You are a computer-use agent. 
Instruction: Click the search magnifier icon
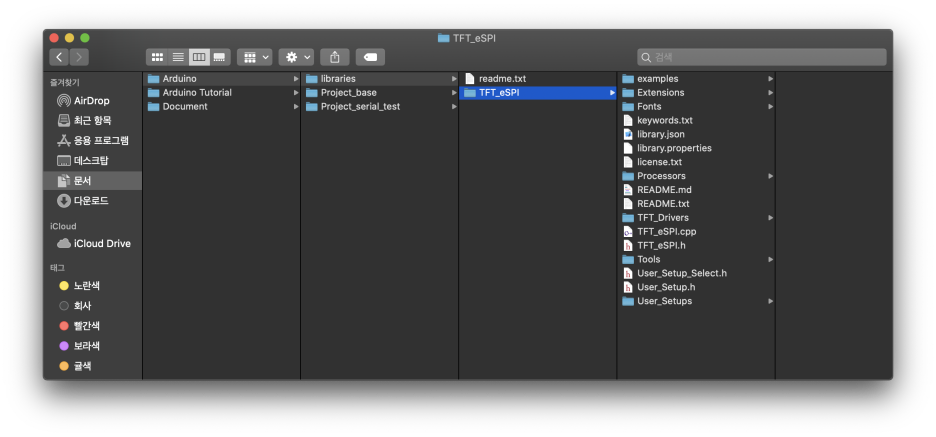(646, 57)
